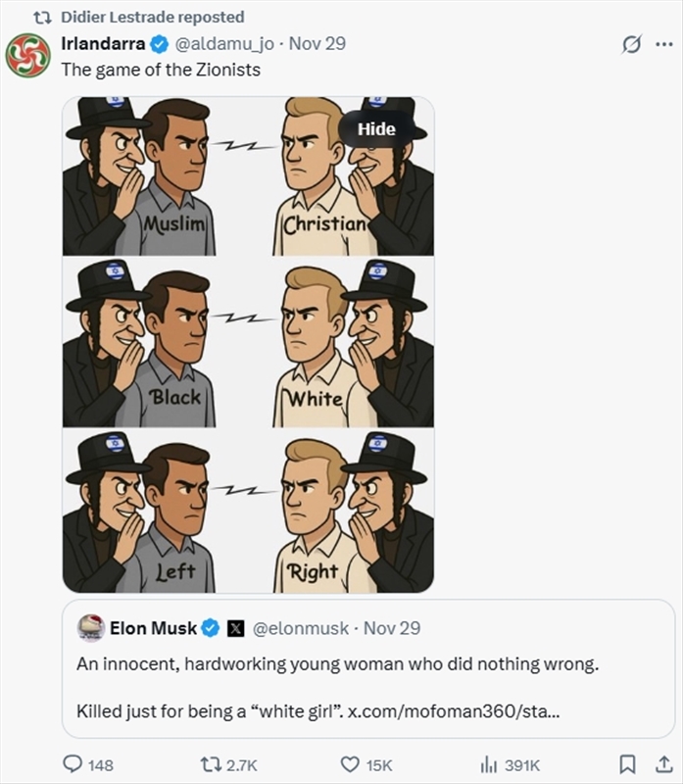Bookmark this post
This screenshot has width=683, height=784.
point(628,764)
